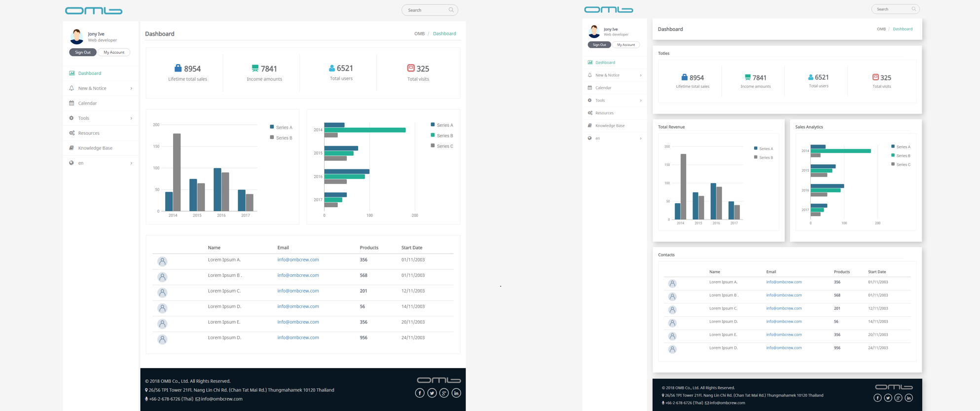Open the en language chevron in the left dashboard sidebar
This screenshot has height=411, width=980.
pyautogui.click(x=131, y=163)
